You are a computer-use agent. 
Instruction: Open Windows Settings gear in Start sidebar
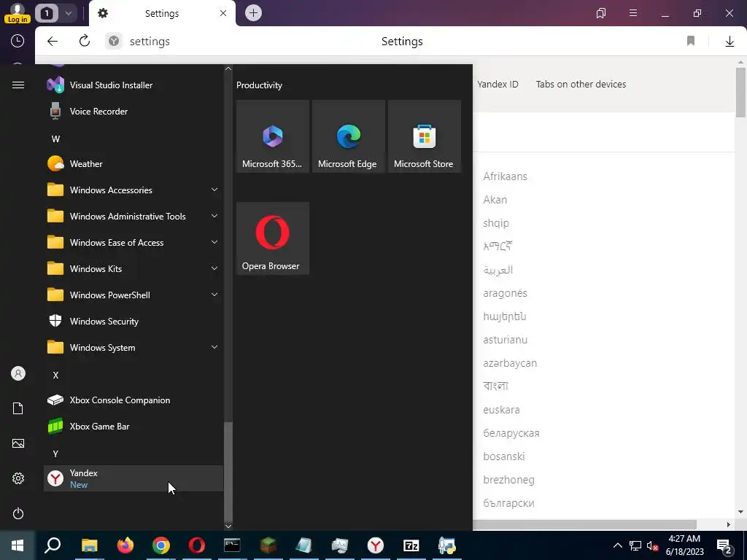click(18, 478)
